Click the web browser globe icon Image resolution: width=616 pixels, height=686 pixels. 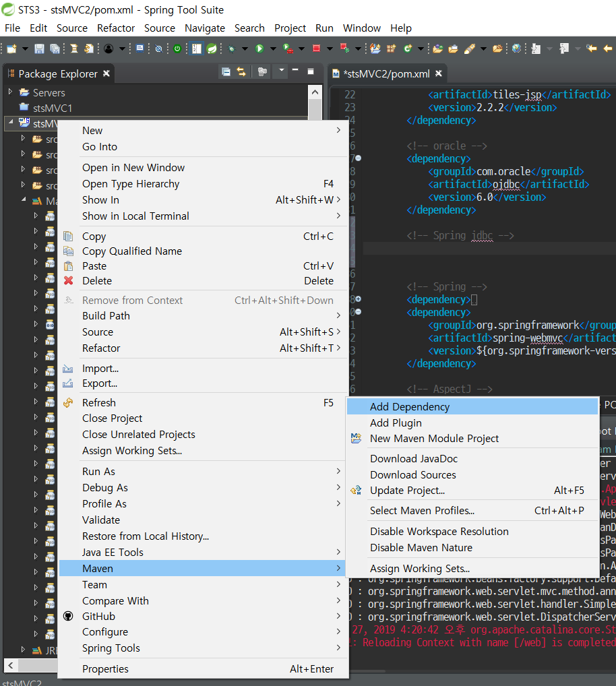click(517, 49)
